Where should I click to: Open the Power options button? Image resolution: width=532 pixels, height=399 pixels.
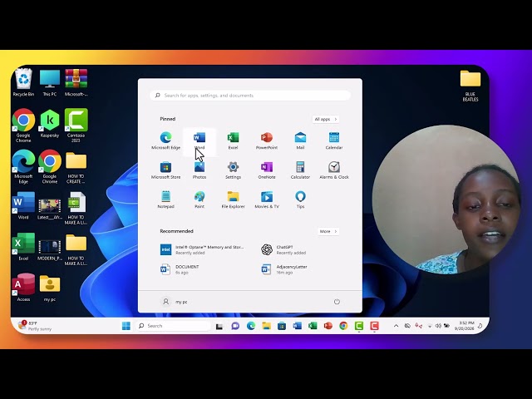pos(337,302)
